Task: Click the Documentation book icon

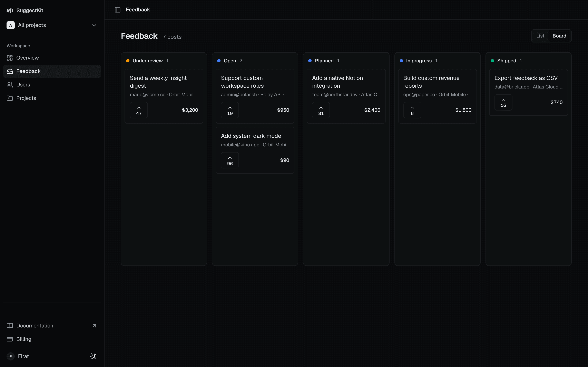Action: pos(10,326)
